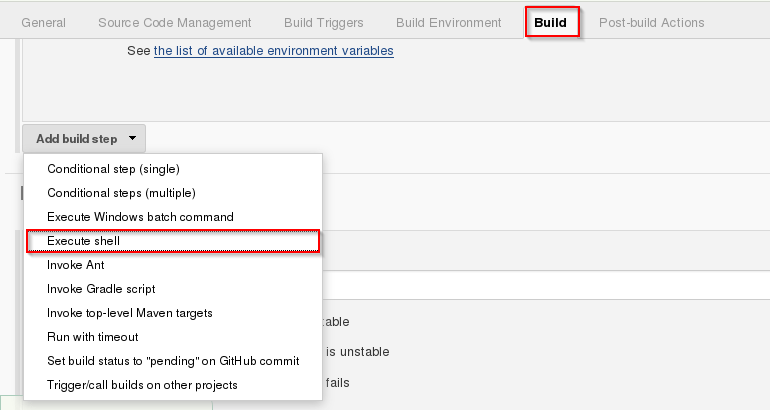Pick Invoke Ant from the menu
The height and width of the screenshot is (410, 770).
click(x=76, y=265)
